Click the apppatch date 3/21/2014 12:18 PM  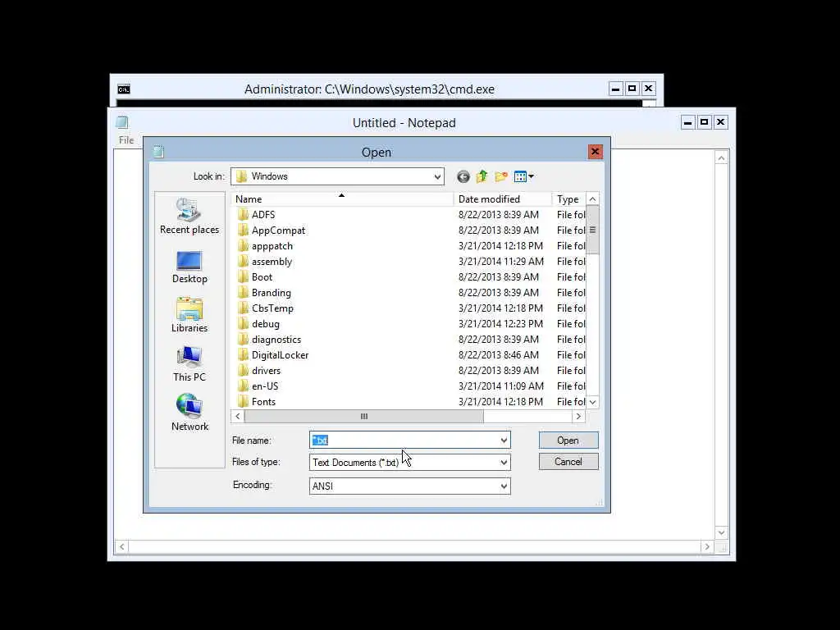point(501,245)
